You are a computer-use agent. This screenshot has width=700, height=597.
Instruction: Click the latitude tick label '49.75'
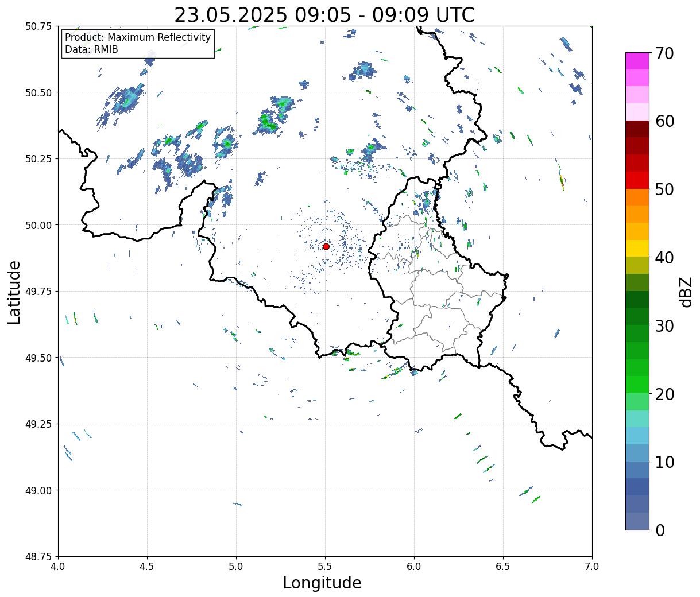click(x=38, y=292)
